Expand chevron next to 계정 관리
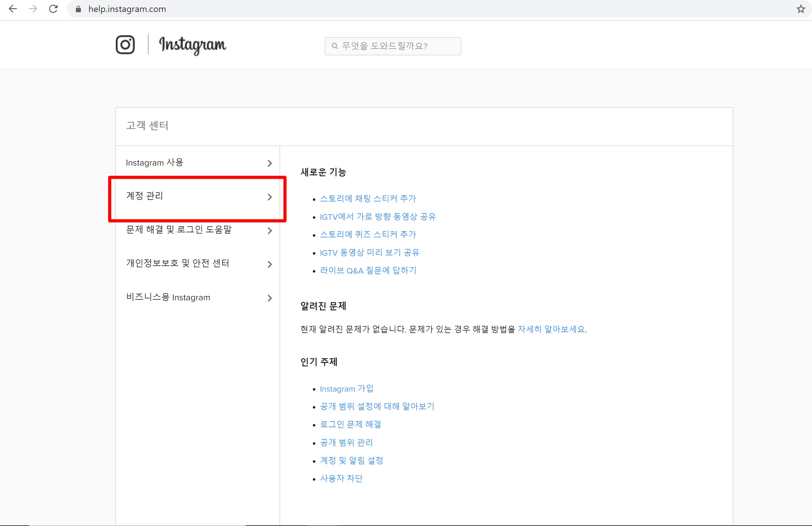Screen dimensions: 812x526 [x=269, y=197]
